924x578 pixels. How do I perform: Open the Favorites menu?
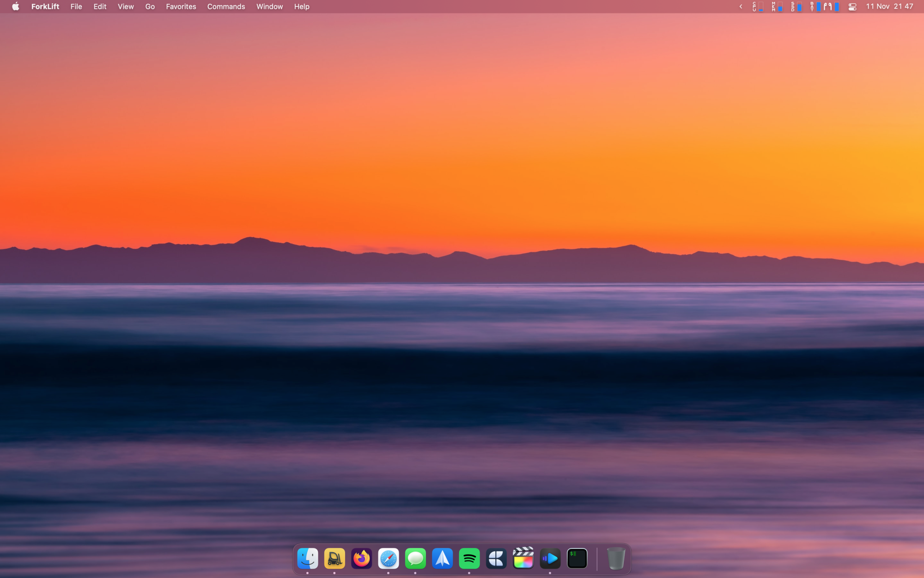tap(181, 6)
